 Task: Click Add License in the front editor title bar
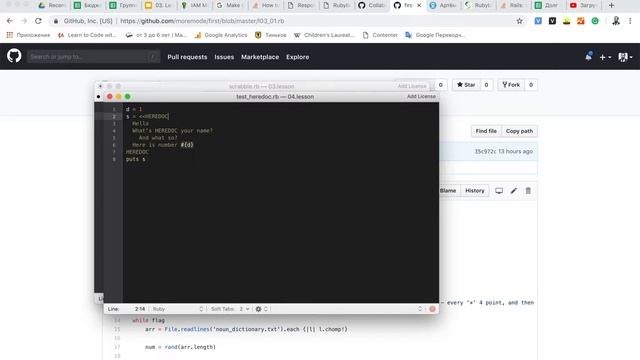(x=421, y=96)
